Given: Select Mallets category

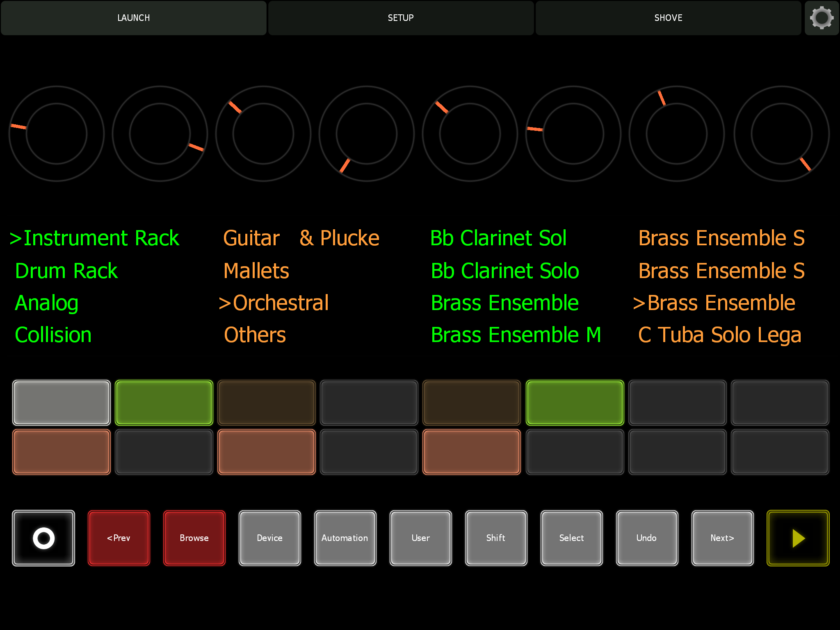Looking at the screenshot, I should [x=256, y=271].
